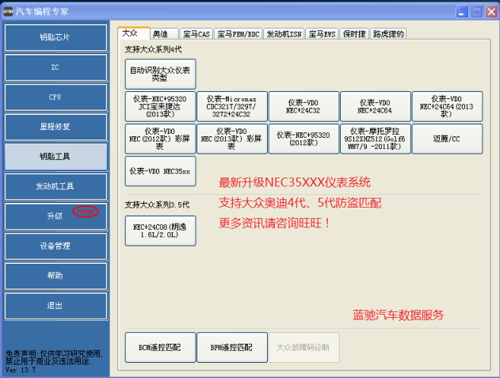500x378 pixels.
Task: Choose the 仪表-VDO NEC+24C64 button without a model year
Action: click(375, 106)
